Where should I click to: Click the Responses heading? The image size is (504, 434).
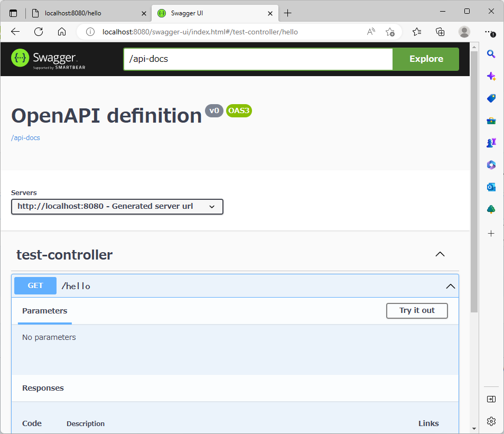pos(43,388)
